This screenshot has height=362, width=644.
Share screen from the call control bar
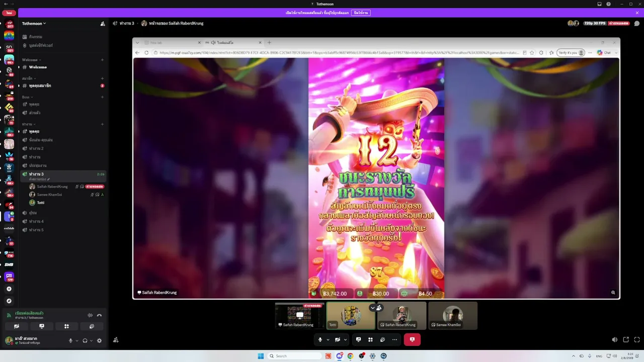[x=359, y=339]
